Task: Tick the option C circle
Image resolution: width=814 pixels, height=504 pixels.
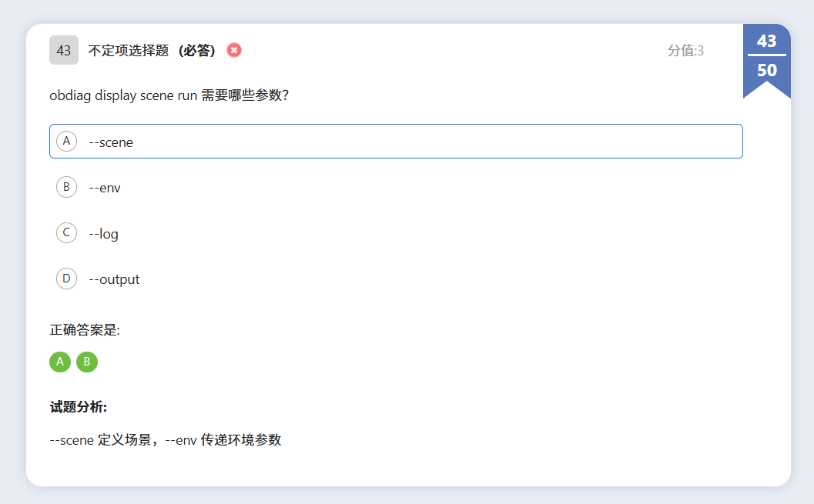Action: (66, 233)
